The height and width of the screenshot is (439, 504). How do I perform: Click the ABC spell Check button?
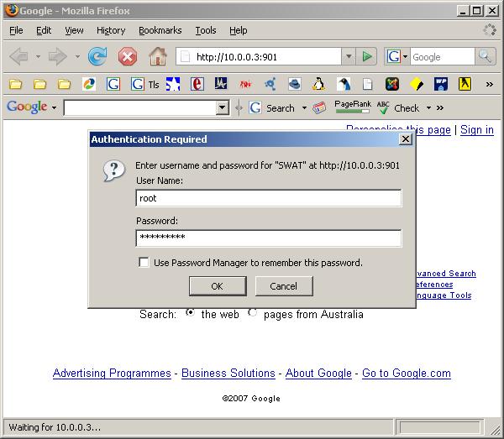click(398, 108)
